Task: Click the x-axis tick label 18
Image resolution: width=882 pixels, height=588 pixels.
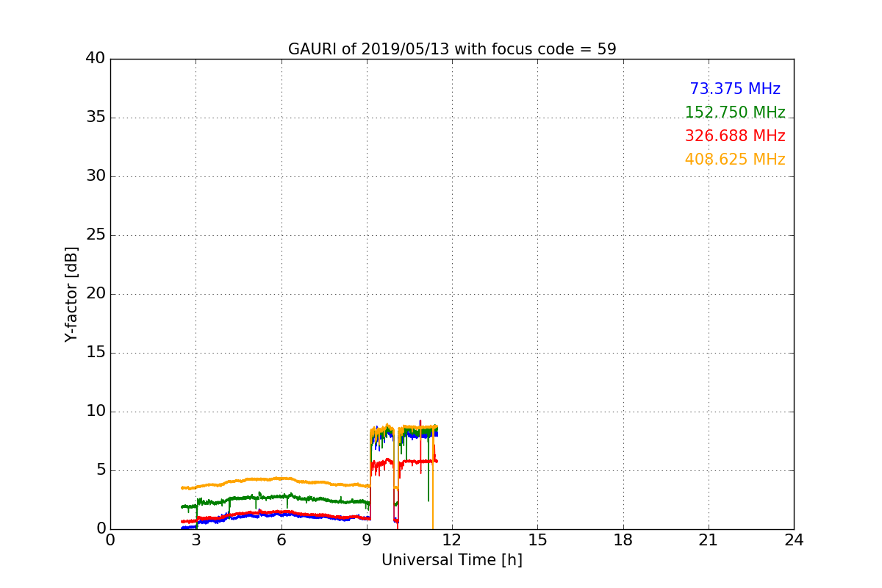Action: click(x=623, y=540)
